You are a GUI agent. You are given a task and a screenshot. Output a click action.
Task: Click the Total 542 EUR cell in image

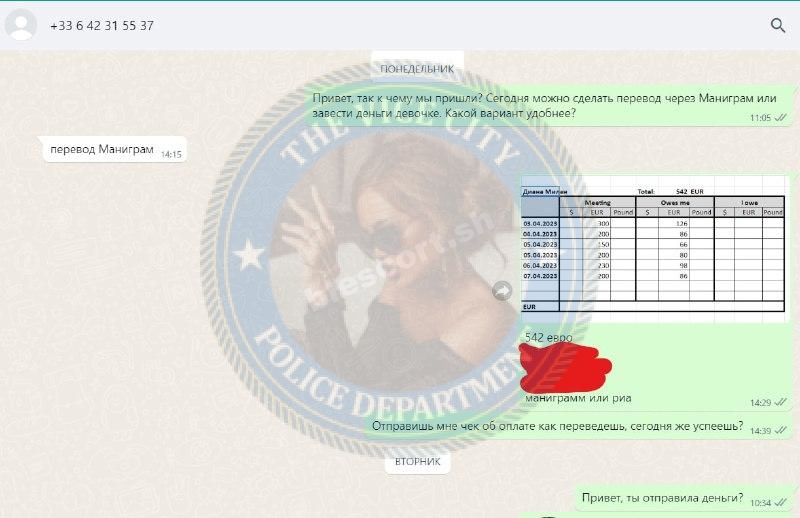[671, 191]
